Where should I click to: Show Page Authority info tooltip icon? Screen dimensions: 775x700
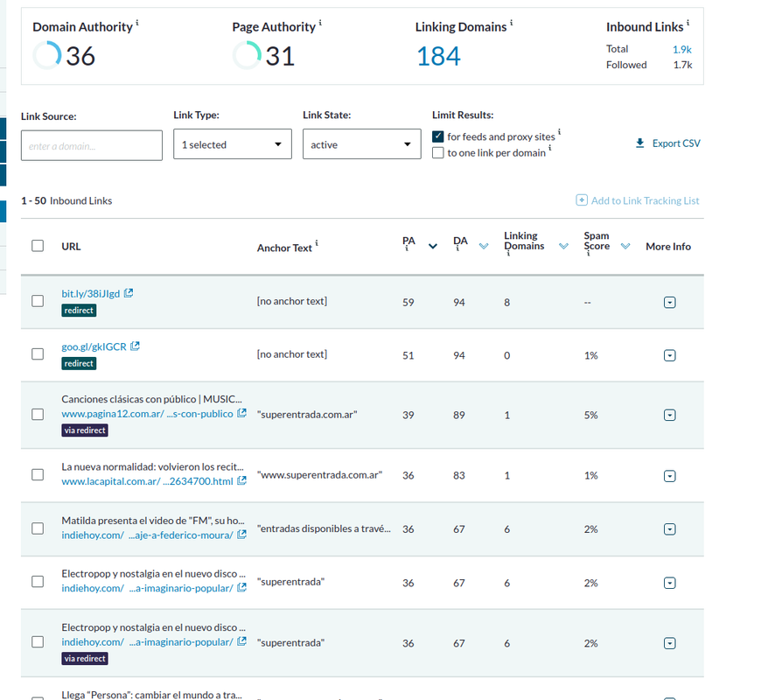(x=320, y=22)
